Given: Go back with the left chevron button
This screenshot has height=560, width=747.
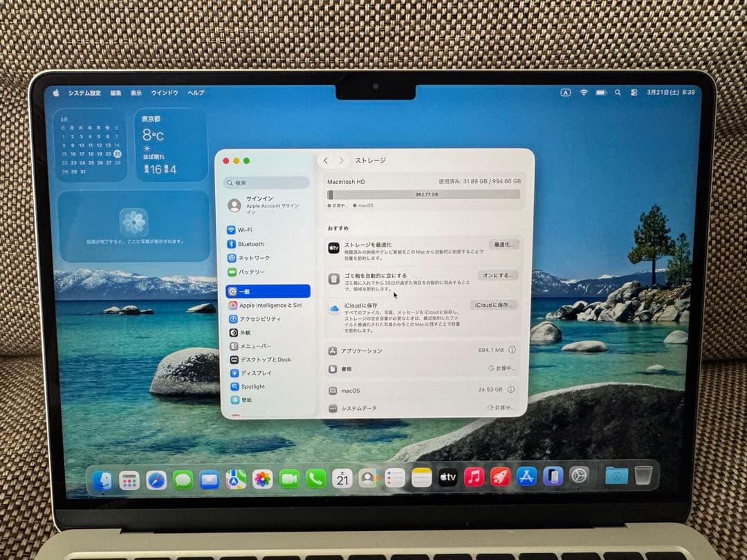Looking at the screenshot, I should pos(326,161).
